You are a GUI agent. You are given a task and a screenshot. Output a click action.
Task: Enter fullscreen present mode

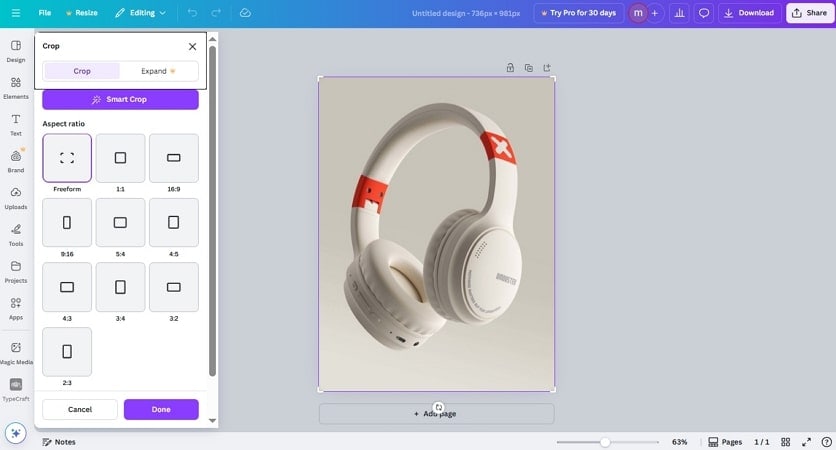[807, 442]
